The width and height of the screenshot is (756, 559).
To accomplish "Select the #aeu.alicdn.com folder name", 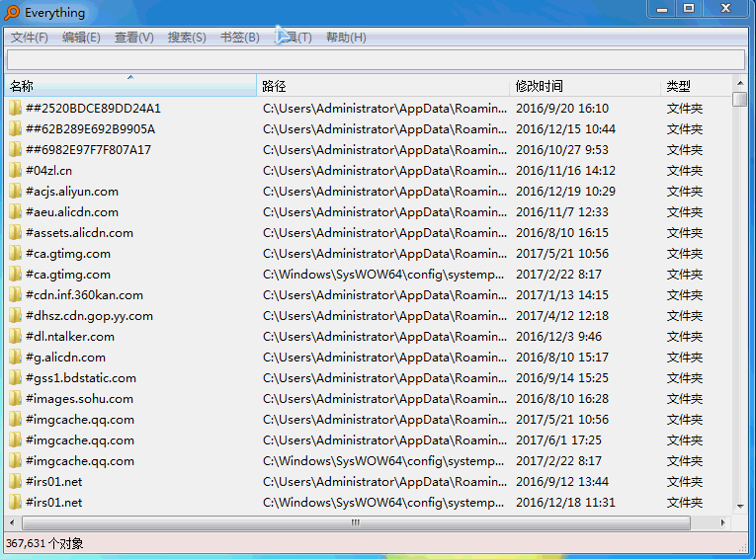I will point(72,212).
